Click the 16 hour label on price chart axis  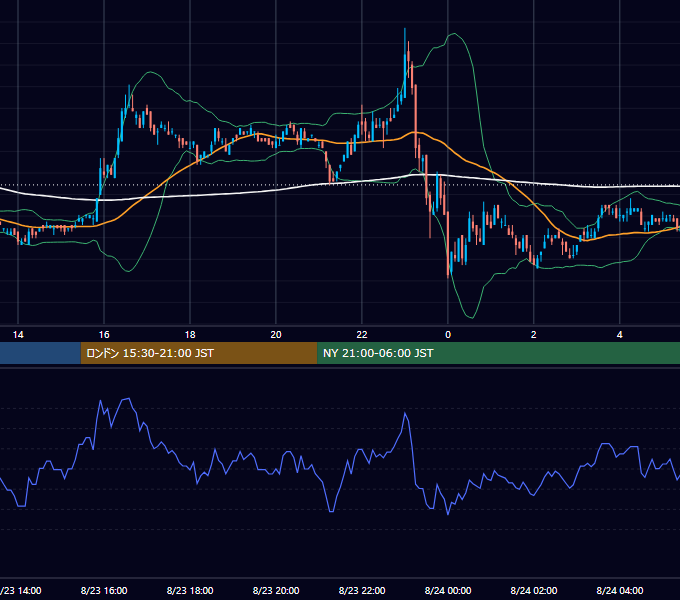pyautogui.click(x=104, y=335)
